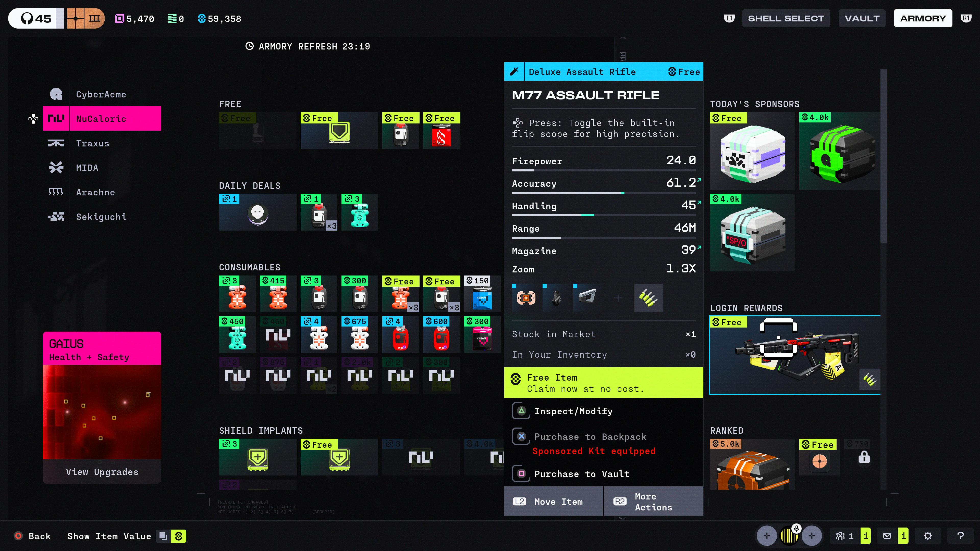Select the 675-credit consumable item
980x551 pixels.
(360, 335)
